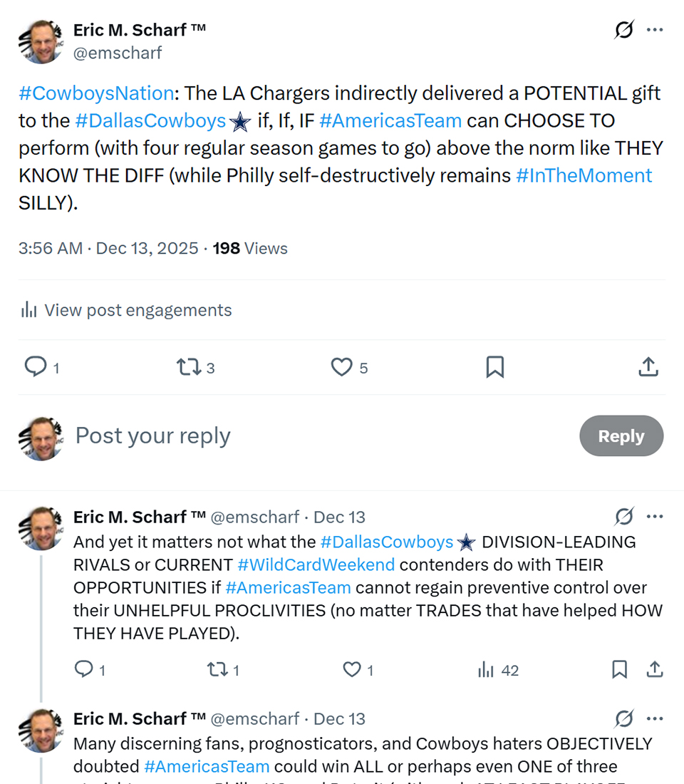Like the main post with 5 likes
Image resolution: width=684 pixels, height=784 pixels.
click(342, 367)
